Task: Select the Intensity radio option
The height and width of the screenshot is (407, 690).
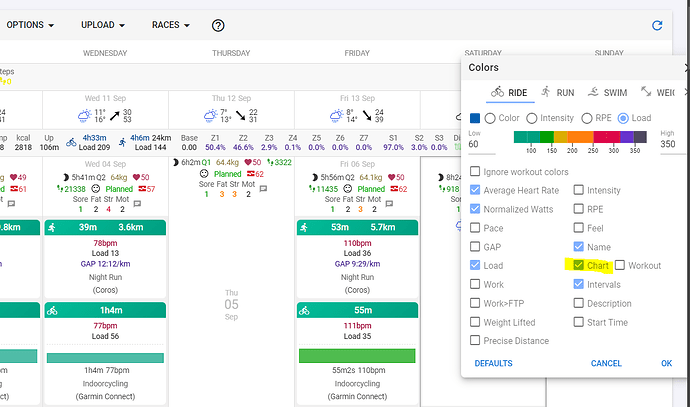Action: pyautogui.click(x=532, y=118)
